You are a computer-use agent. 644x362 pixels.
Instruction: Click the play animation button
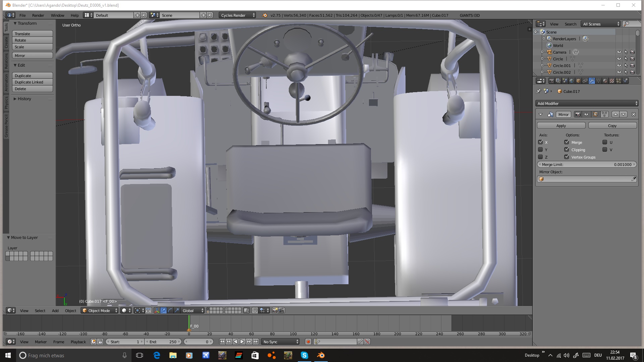coord(242,342)
